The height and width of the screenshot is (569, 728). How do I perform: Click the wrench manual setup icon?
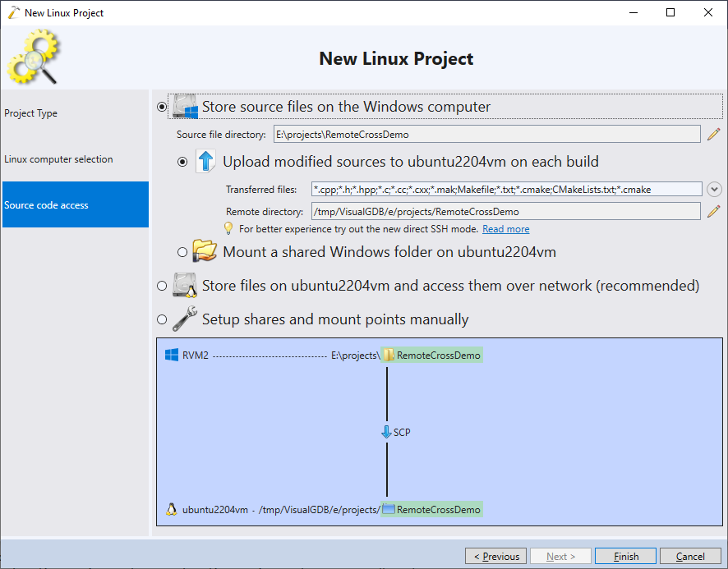tap(185, 319)
